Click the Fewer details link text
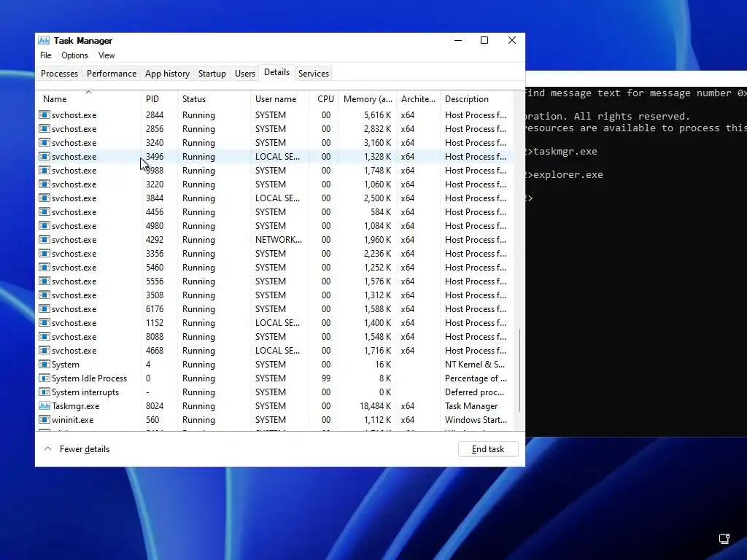The image size is (747, 560). 85,449
